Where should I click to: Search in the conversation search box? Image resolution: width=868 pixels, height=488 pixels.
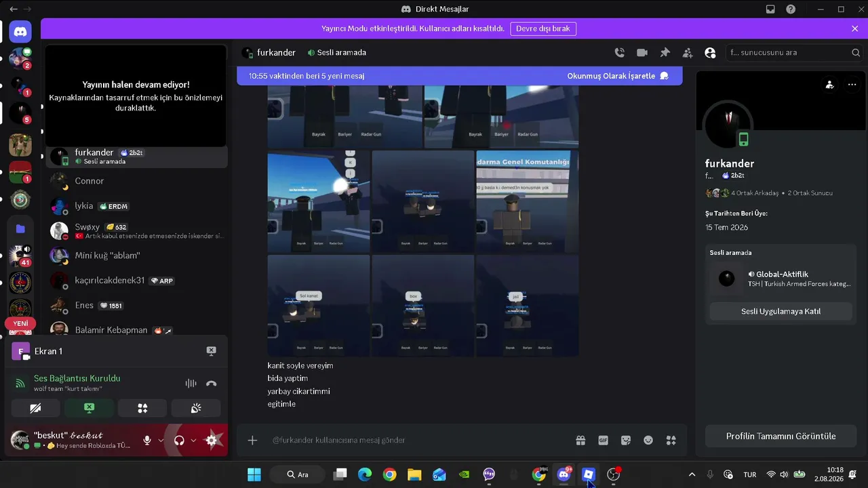[x=795, y=52]
